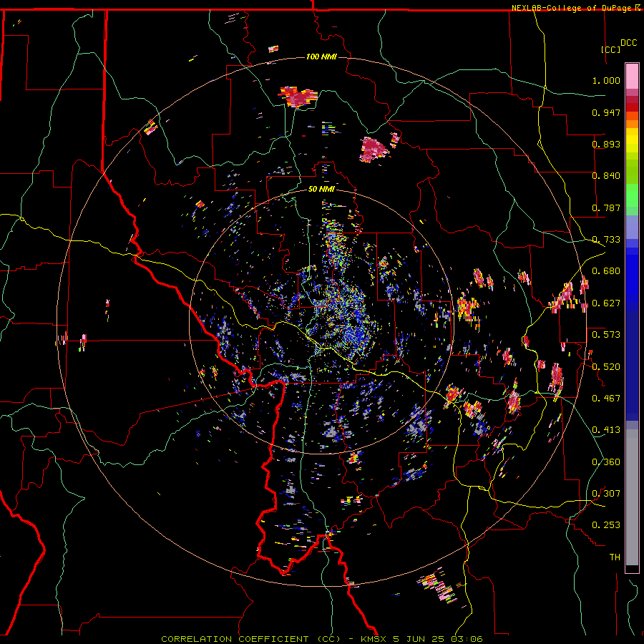Click the 0.840 scale value
Image resolution: width=644 pixels, height=644 pixels.
[x=606, y=176]
